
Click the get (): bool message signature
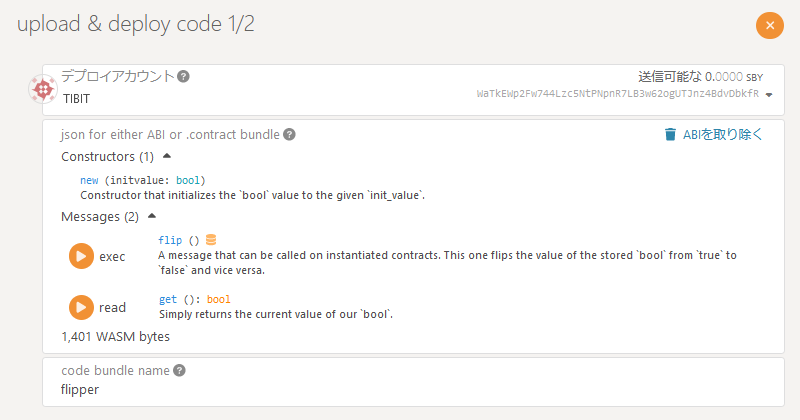point(194,299)
